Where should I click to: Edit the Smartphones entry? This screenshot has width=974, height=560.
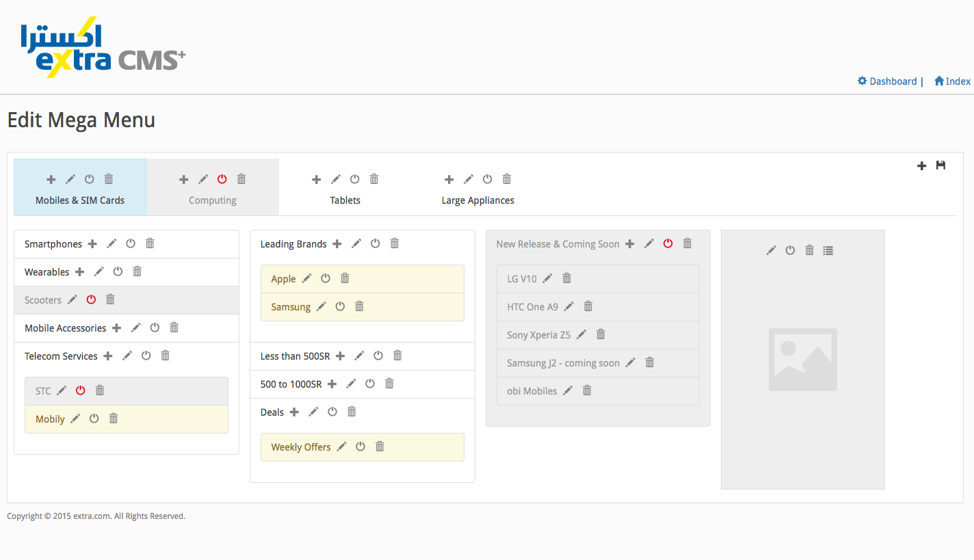[x=112, y=243]
